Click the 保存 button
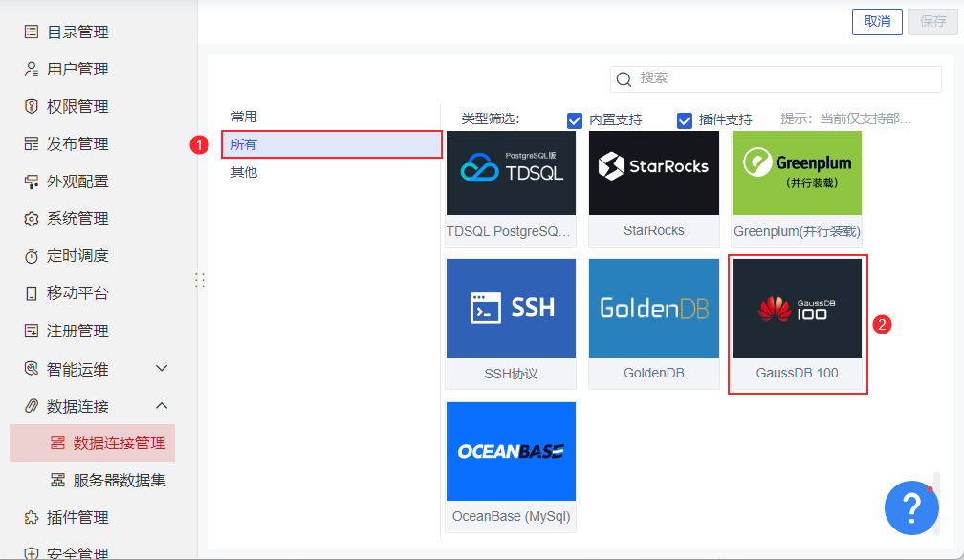Screen dimensions: 964x560 (932, 21)
